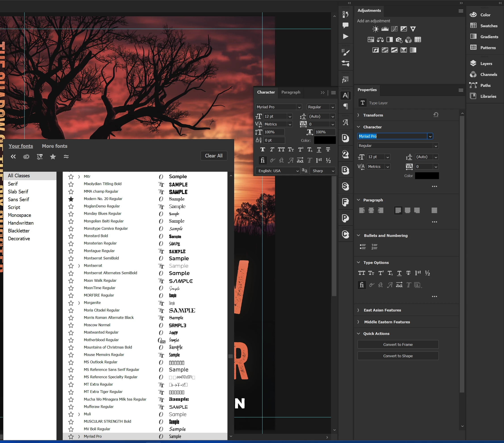Click the center text alignment icon
This screenshot has width=504, height=443.
371,210
